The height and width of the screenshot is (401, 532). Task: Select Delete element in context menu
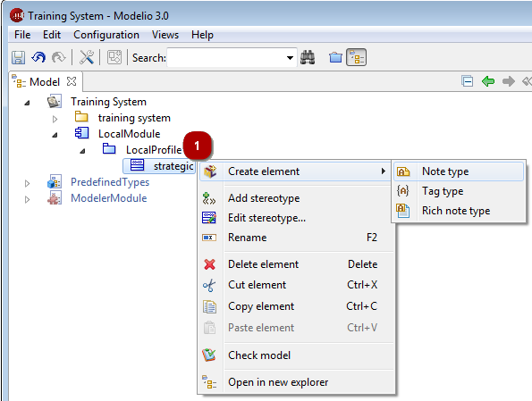point(297,264)
